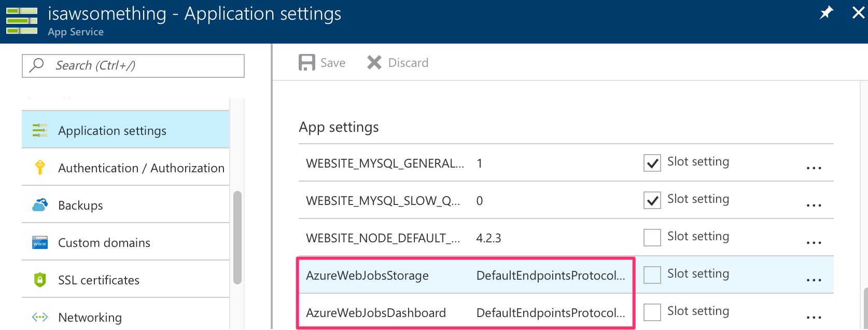Open more options for AzureWebJobsDashboard row
868x330 pixels.
(x=814, y=318)
